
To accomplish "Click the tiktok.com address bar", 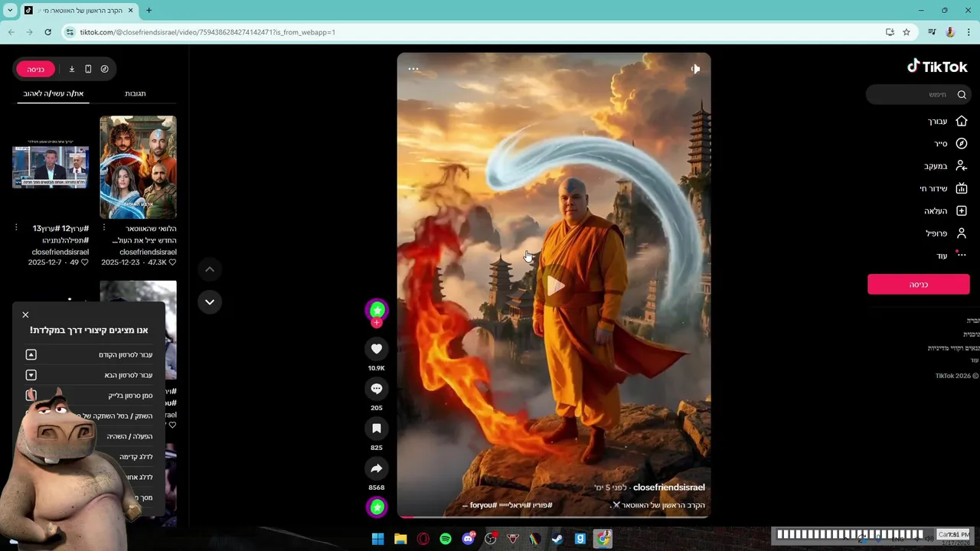I will pos(475,32).
